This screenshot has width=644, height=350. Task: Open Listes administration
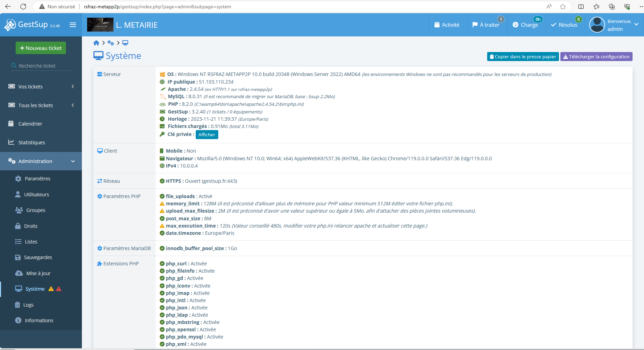point(31,242)
